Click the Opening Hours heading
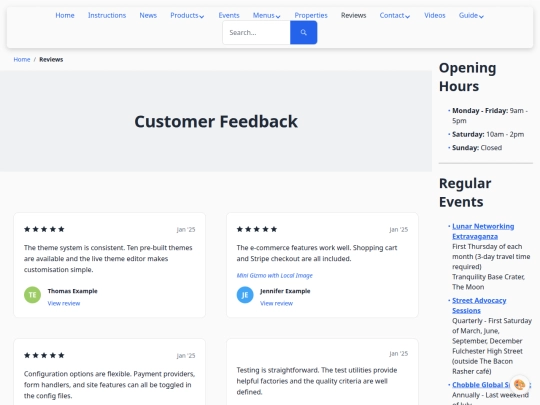The width and height of the screenshot is (540, 405). point(467,77)
